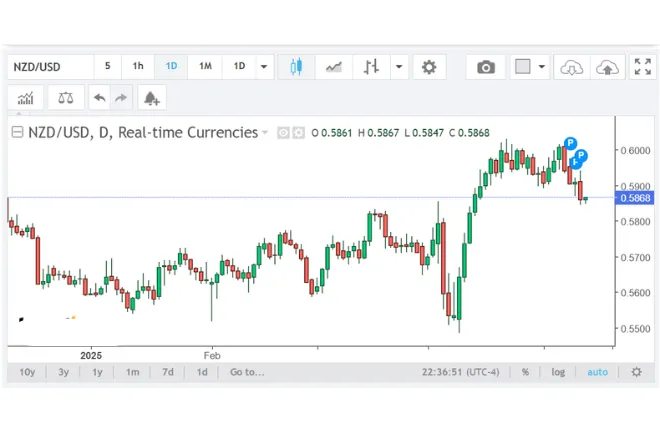
Task: Collapse the NZD/USD legend box
Action: pos(17,132)
